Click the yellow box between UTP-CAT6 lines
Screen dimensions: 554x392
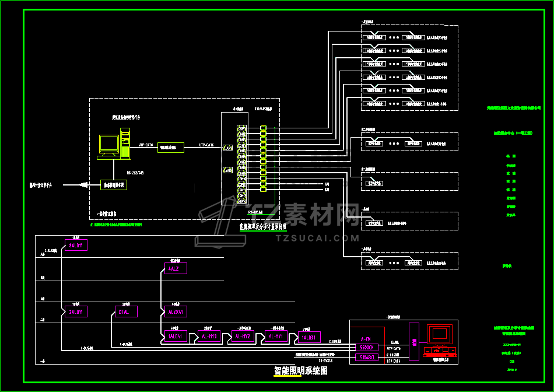171,148
